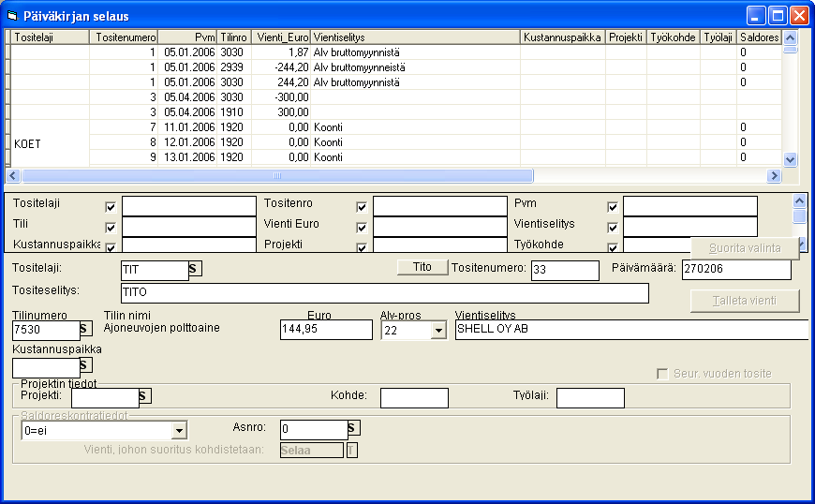
Task: Click the Työkohde column header in grid
Action: (x=674, y=37)
